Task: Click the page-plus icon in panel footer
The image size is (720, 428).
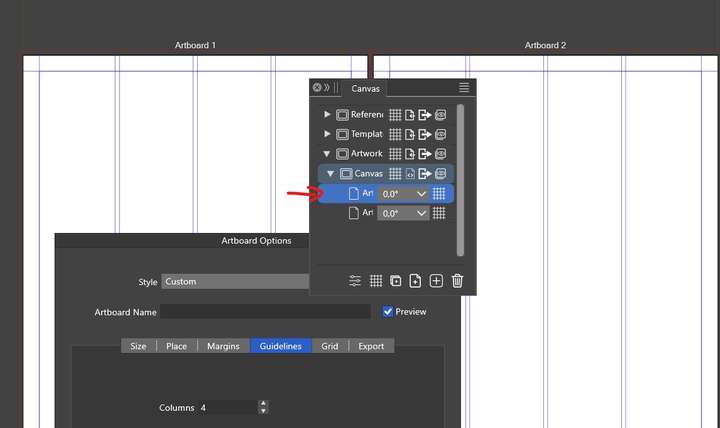Action: 415,281
